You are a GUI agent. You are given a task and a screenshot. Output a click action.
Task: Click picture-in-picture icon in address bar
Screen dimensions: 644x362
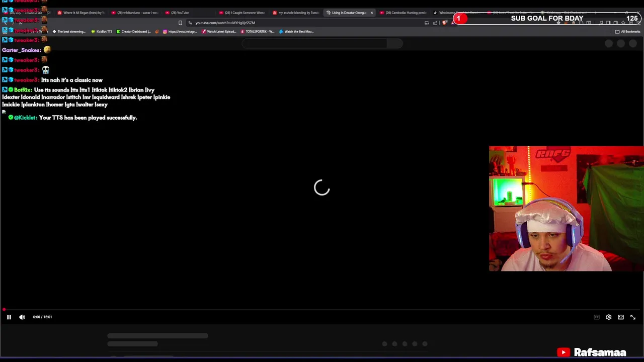pos(427,23)
